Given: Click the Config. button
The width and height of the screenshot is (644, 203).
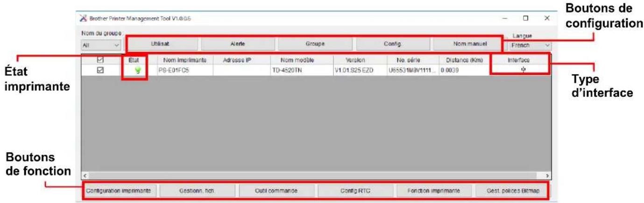Looking at the screenshot, I should (393, 44).
